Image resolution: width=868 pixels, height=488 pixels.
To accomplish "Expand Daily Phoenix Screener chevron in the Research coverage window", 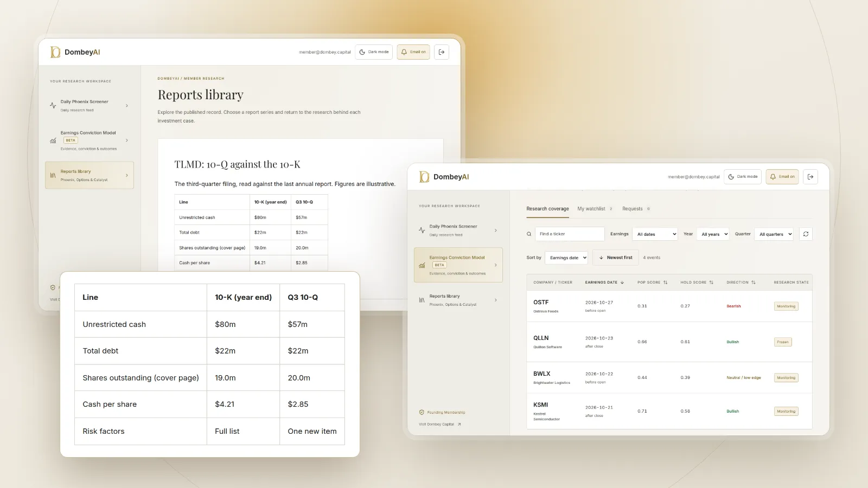I will click(x=496, y=230).
